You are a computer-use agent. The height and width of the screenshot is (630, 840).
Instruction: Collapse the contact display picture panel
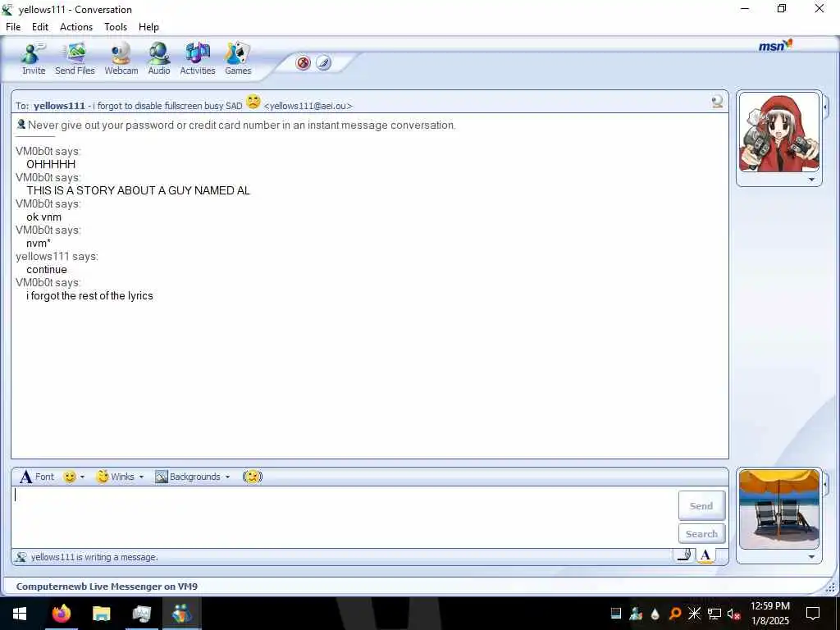[825, 107]
